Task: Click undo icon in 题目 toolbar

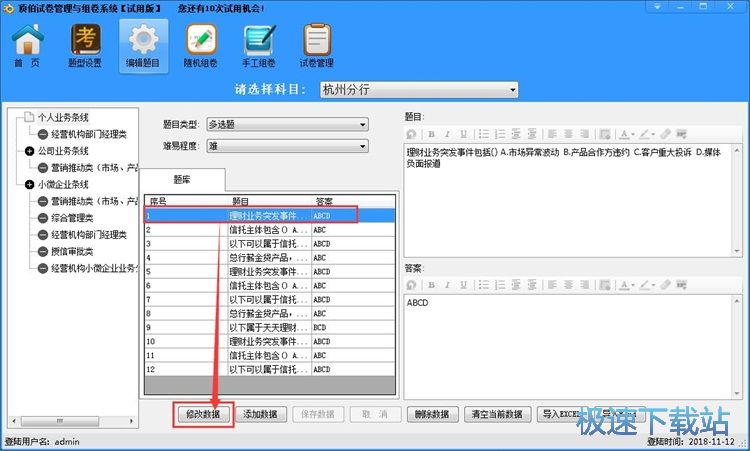Action: tap(411, 134)
